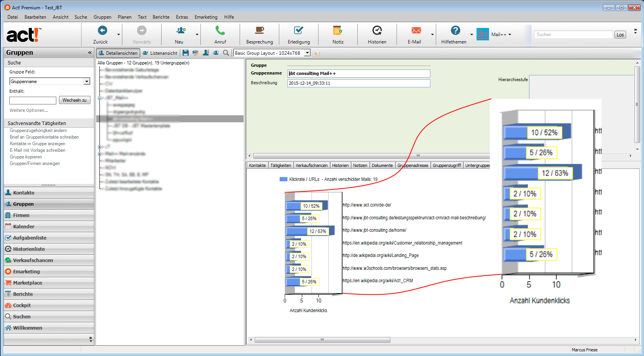Click the save diskette icon
The width and height of the screenshot is (644, 356).
coord(186,53)
